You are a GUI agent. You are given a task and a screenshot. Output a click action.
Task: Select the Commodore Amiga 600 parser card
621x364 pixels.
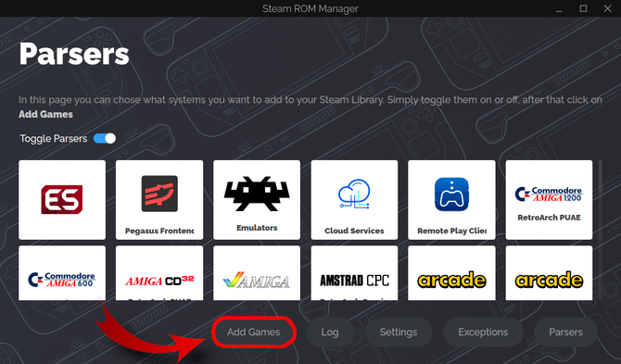[62, 273]
